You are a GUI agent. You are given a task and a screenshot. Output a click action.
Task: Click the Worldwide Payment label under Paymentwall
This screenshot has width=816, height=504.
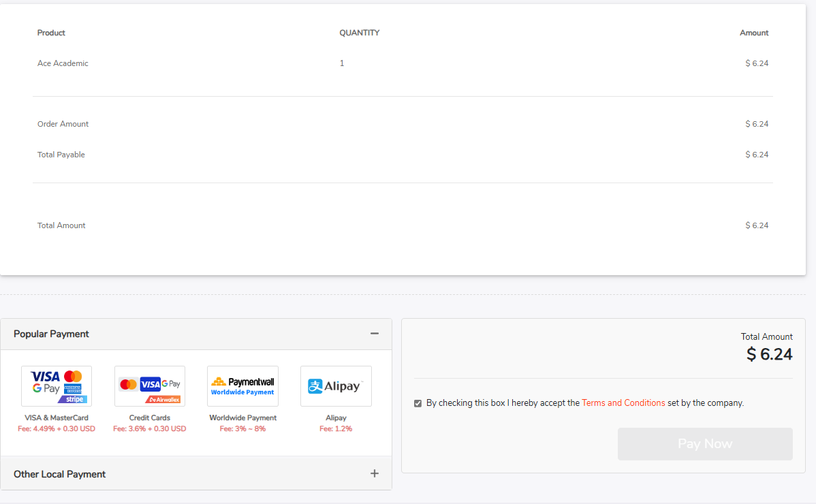[x=242, y=418]
